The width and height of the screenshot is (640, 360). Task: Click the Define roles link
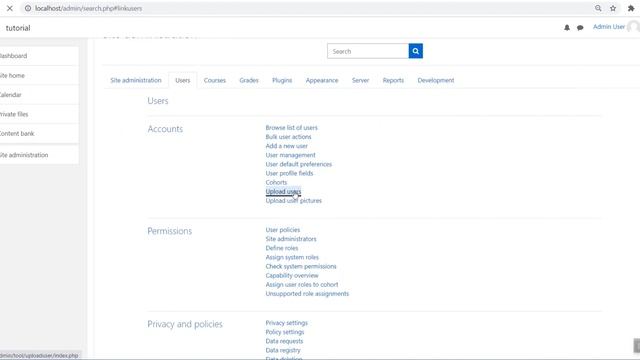[282, 248]
